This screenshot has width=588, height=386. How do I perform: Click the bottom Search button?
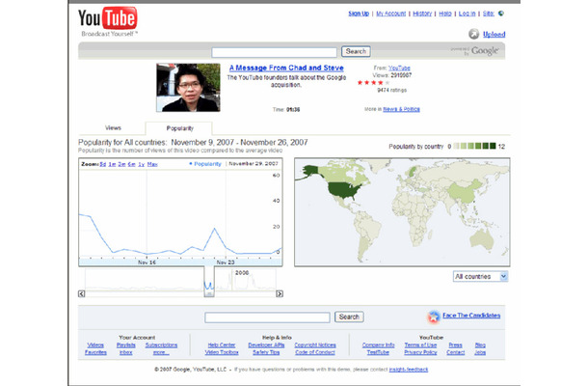click(349, 317)
